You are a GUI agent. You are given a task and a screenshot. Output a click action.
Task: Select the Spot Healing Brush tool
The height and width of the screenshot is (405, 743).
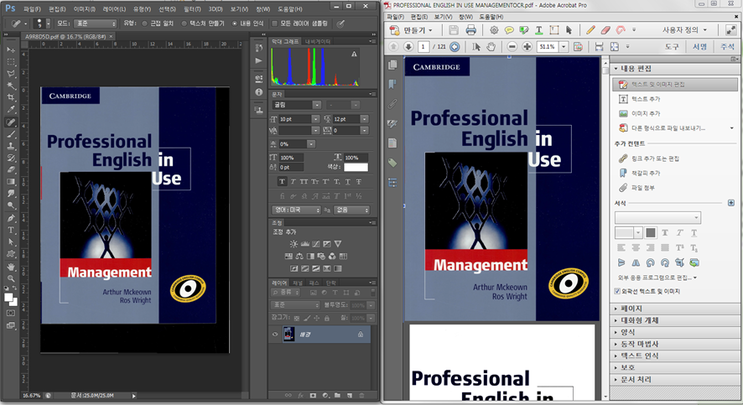pos(10,122)
